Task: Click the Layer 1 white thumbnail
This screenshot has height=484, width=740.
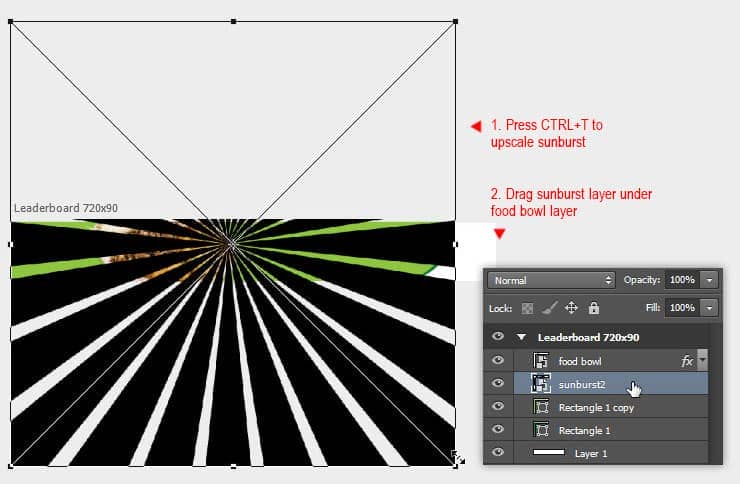Action: (x=548, y=452)
